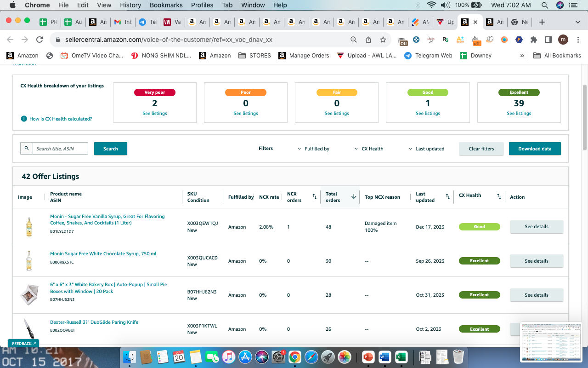Open the Monin Sugar Free White Chocolate Syrup link
588x368 pixels.
(x=103, y=253)
